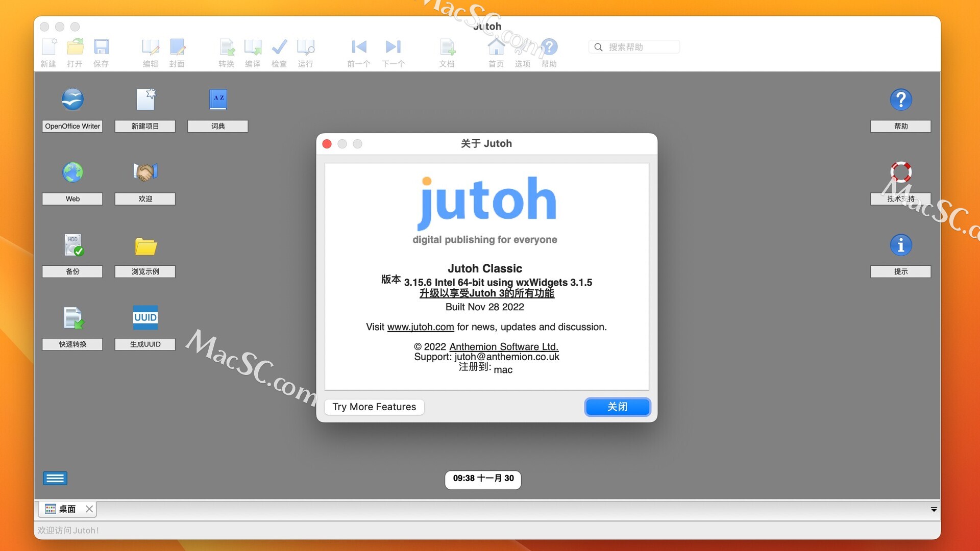Go to 前一个 (Previous) document

click(x=359, y=47)
